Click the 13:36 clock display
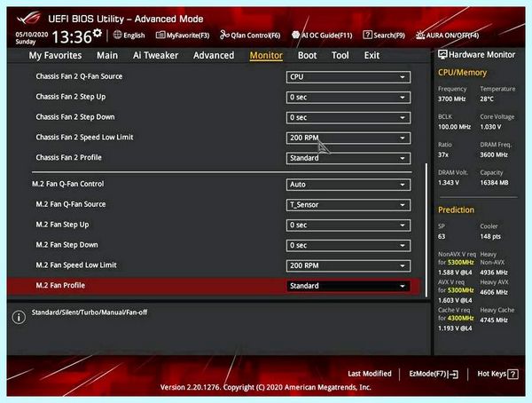 [72, 36]
